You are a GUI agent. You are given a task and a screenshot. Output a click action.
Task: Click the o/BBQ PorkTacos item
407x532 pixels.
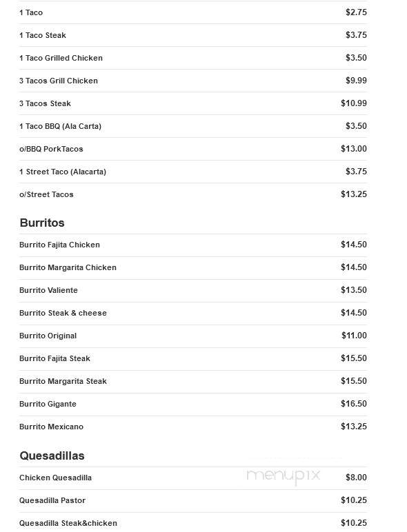193,149
